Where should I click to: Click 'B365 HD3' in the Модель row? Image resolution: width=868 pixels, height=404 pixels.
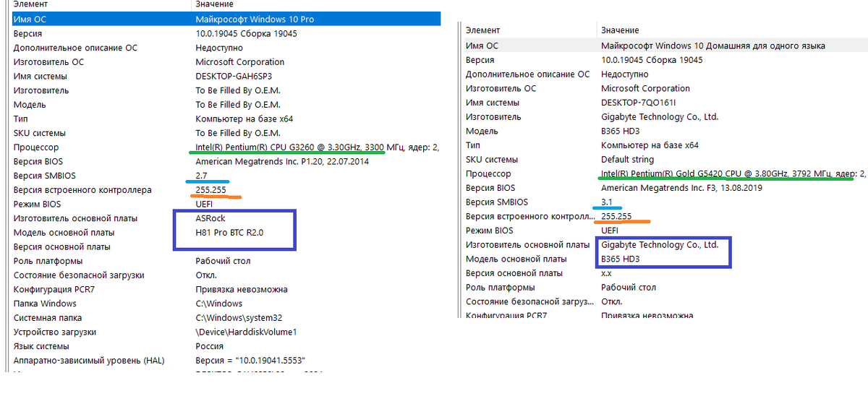tap(620, 131)
